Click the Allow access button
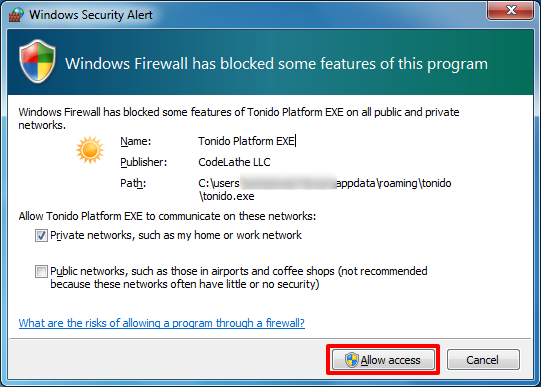The width and height of the screenshot is (541, 387). coord(383,360)
